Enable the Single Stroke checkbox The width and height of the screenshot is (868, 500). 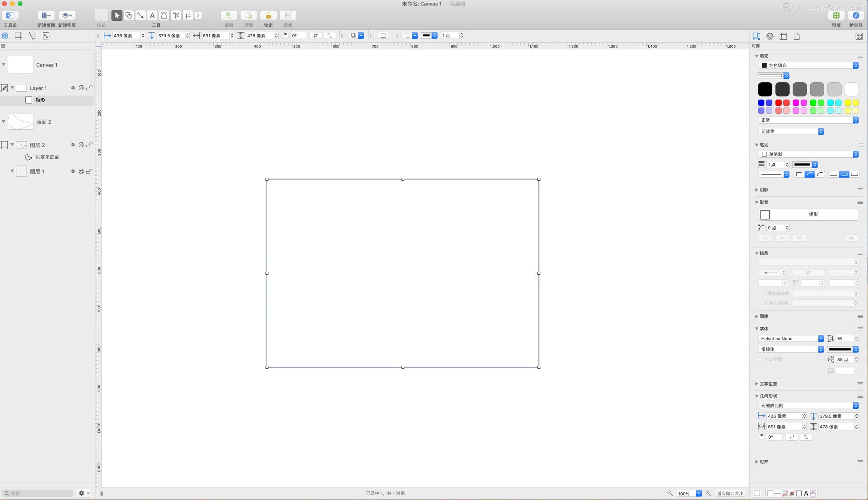tap(764, 154)
